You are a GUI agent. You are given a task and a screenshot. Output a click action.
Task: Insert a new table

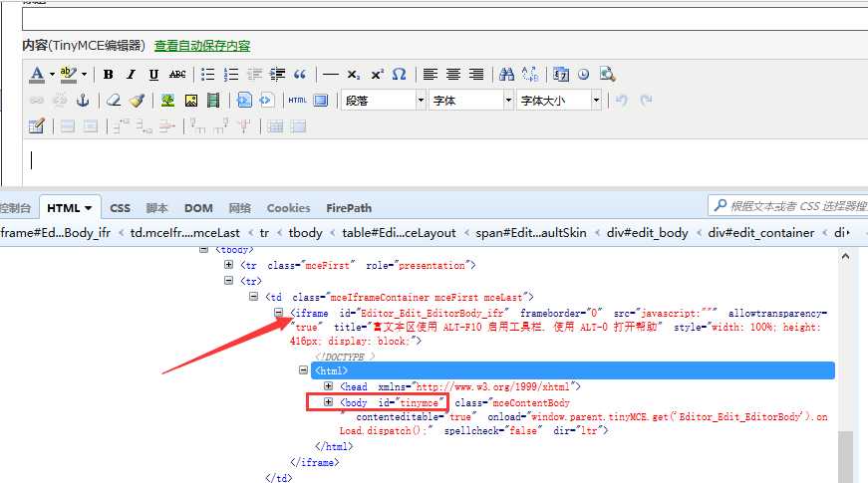[36, 126]
